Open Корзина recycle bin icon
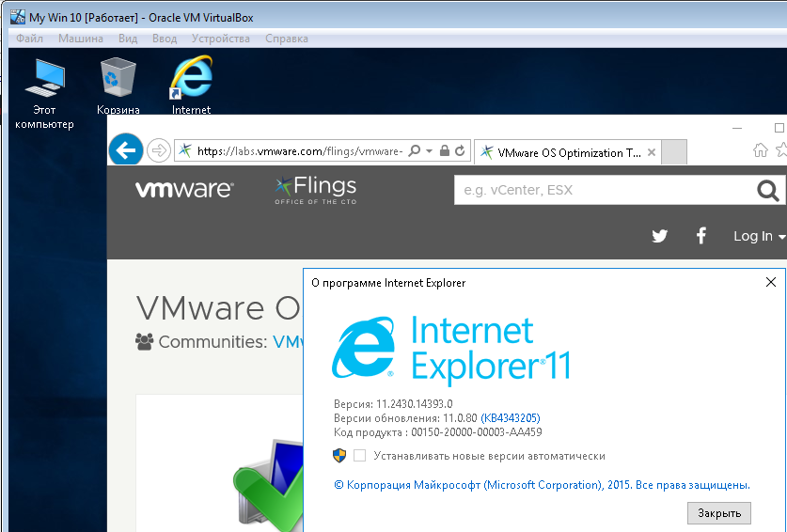The image size is (787, 532). 118,86
